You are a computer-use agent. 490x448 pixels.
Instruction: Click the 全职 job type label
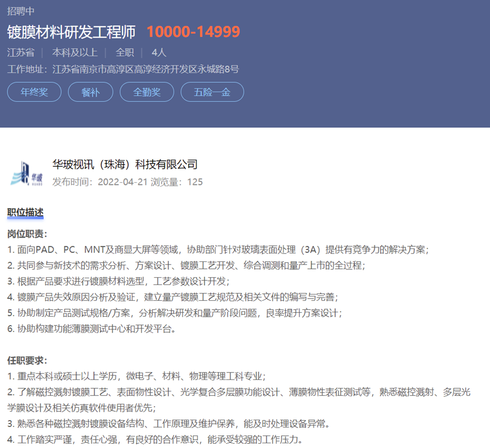(x=124, y=52)
